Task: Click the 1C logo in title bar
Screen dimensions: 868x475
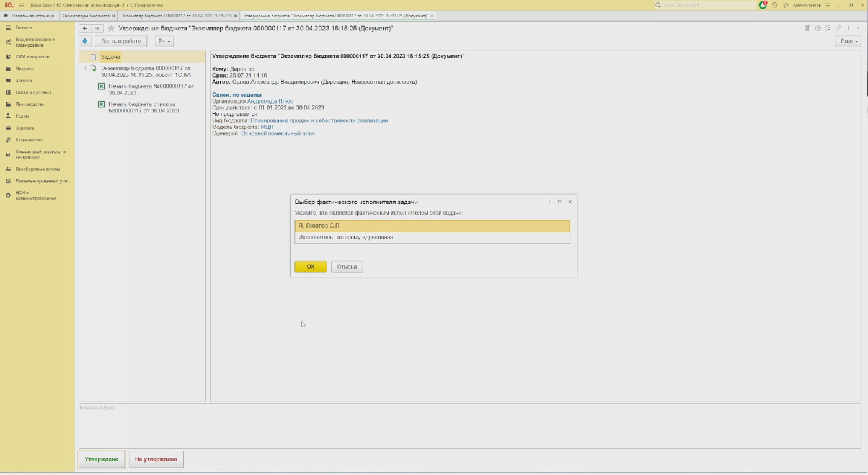Action: pyautogui.click(x=9, y=5)
